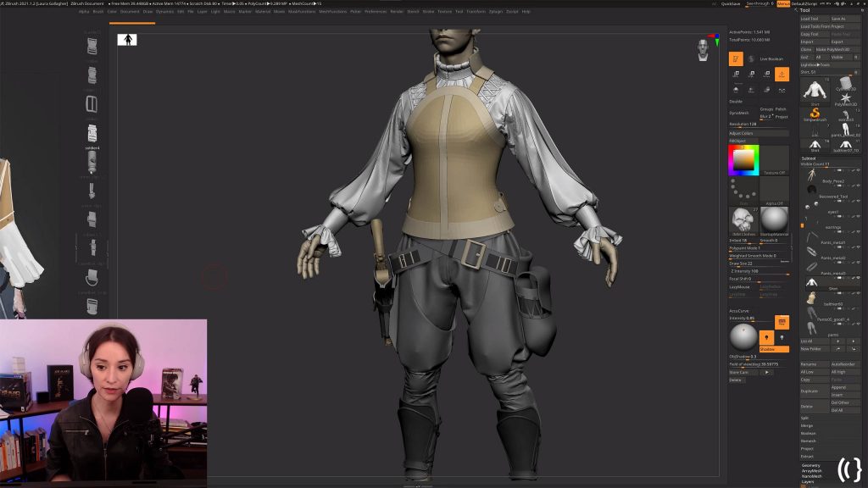Open the Document menu
Image resolution: width=868 pixels, height=488 pixels.
pyautogui.click(x=130, y=11)
